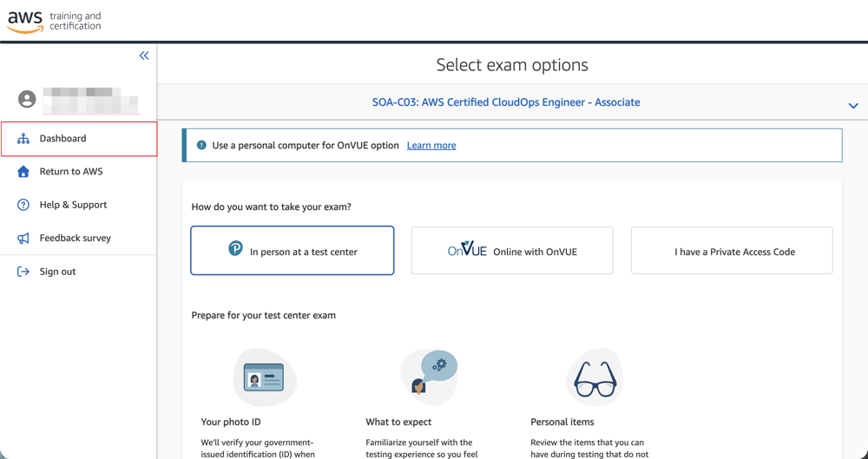The width and height of the screenshot is (868, 459).
Task: Click the photo ID card illustration
Action: [x=265, y=377]
